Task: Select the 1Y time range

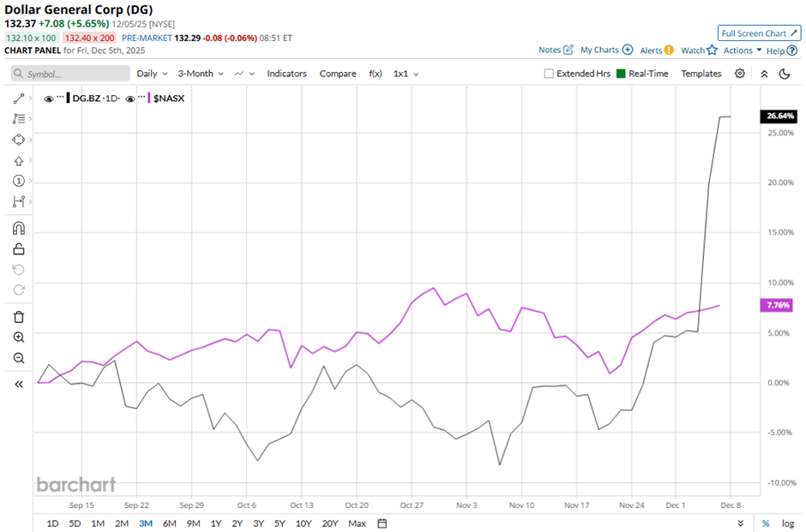Action: click(216, 523)
